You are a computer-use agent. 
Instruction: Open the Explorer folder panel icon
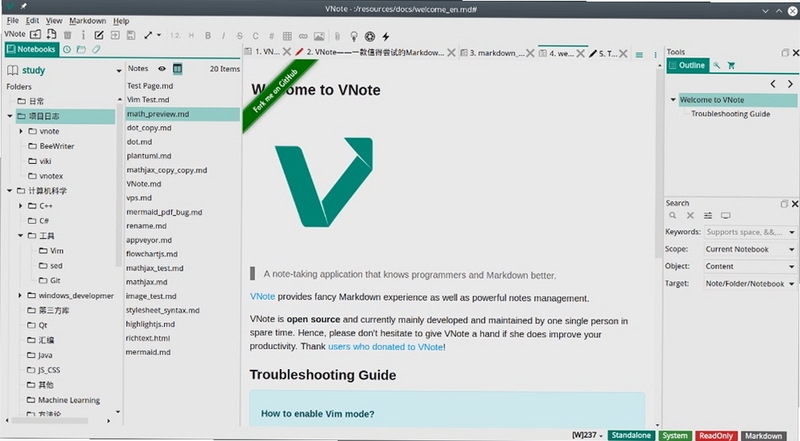point(81,50)
